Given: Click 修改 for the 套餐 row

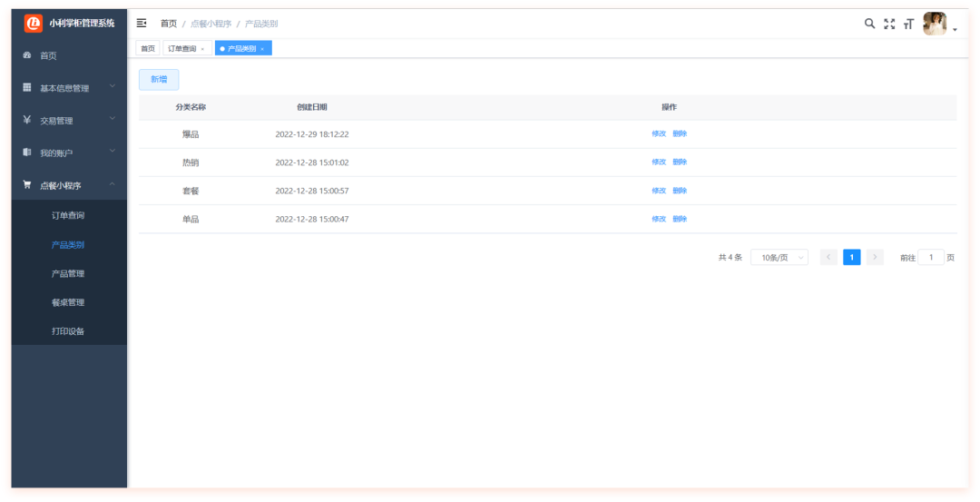Looking at the screenshot, I should 659,191.
